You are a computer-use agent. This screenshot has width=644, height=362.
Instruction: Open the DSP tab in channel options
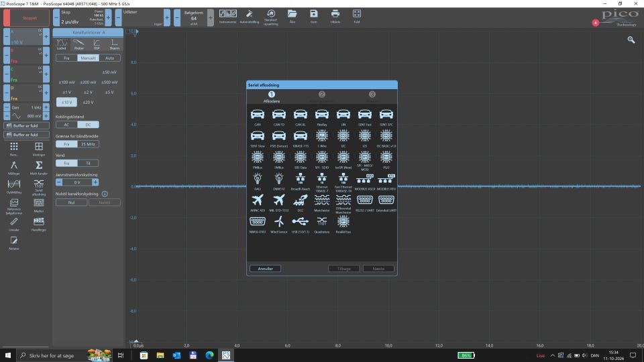(x=97, y=44)
